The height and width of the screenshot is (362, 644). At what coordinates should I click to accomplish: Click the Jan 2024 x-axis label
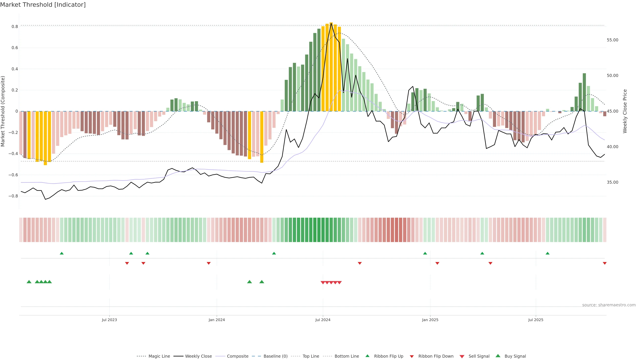(x=217, y=320)
